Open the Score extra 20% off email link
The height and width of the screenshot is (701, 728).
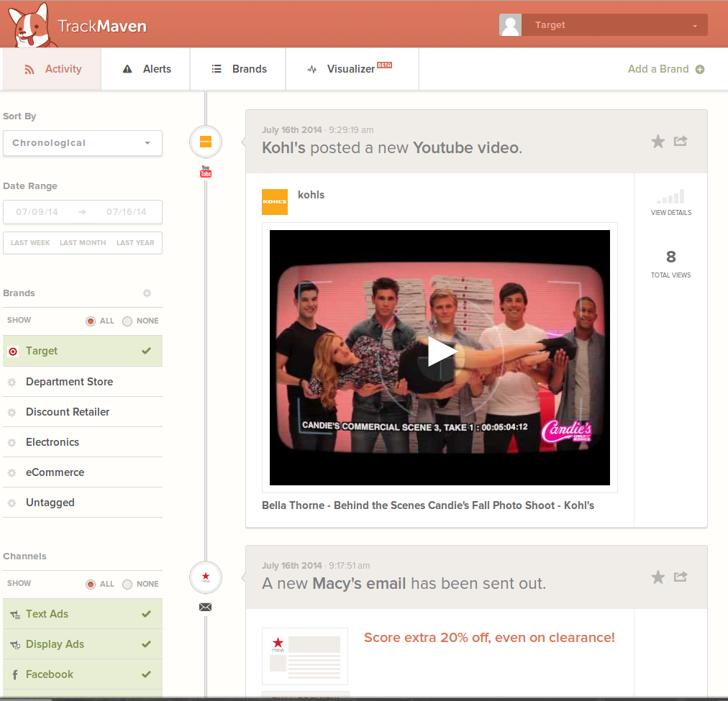tap(489, 638)
